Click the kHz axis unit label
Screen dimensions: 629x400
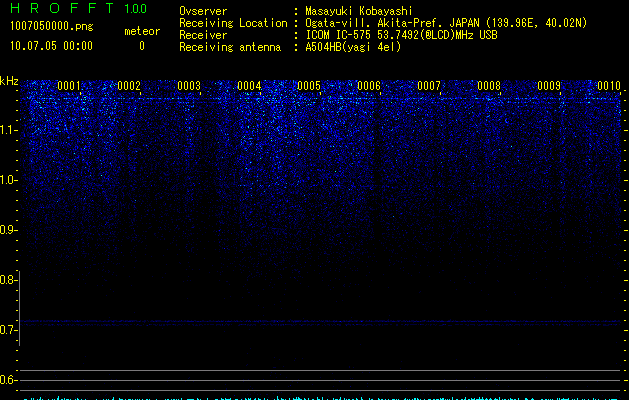coord(9,81)
